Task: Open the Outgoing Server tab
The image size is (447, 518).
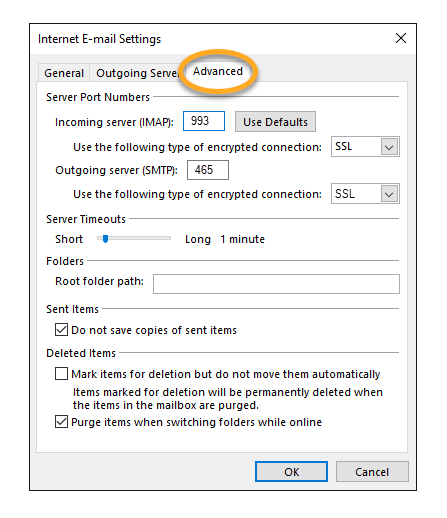Action: click(137, 73)
